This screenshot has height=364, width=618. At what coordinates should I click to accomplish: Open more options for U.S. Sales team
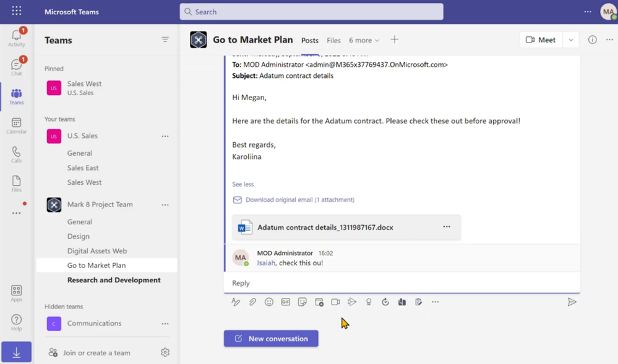click(x=165, y=137)
